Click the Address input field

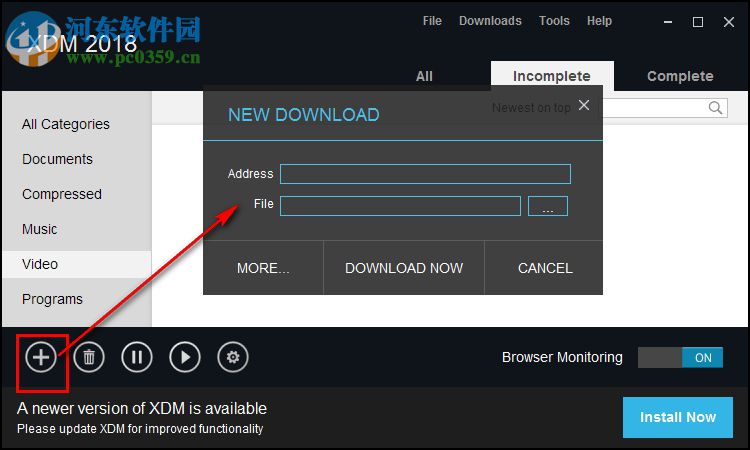(425, 174)
